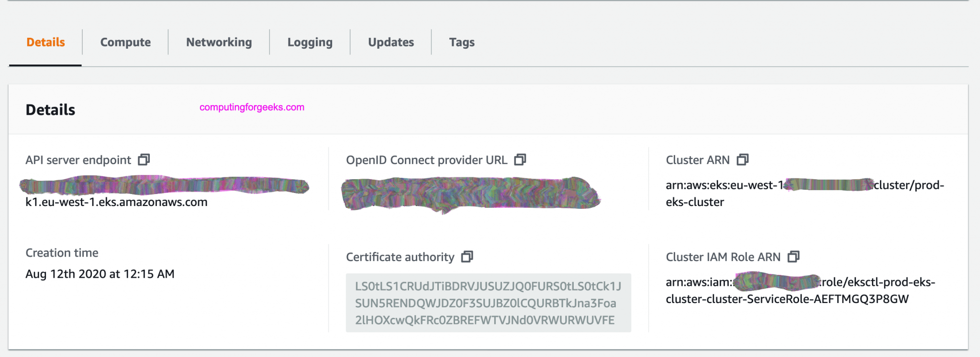Select the Logging tab
This screenshot has height=357, width=980.
pos(310,42)
